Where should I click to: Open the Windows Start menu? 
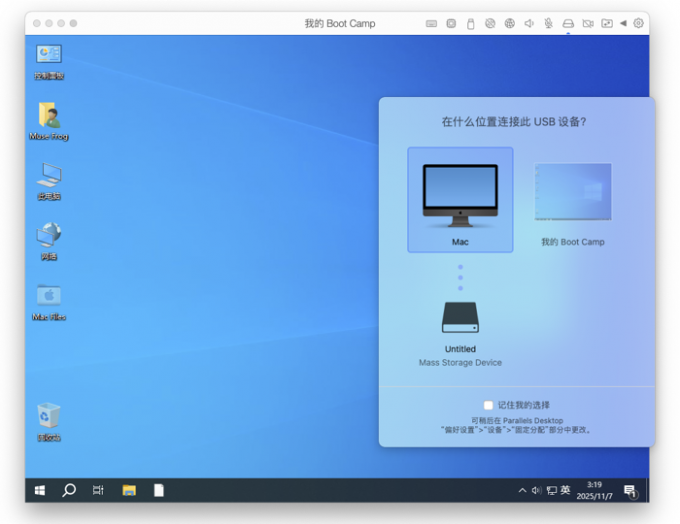pos(40,491)
